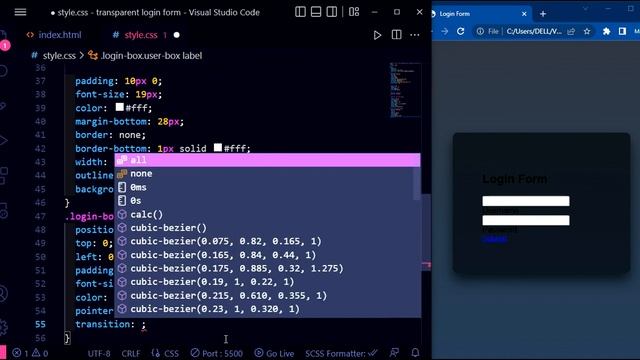Pick cubic-bezier(0.23, 1, 0.320, 1)

[267, 309]
